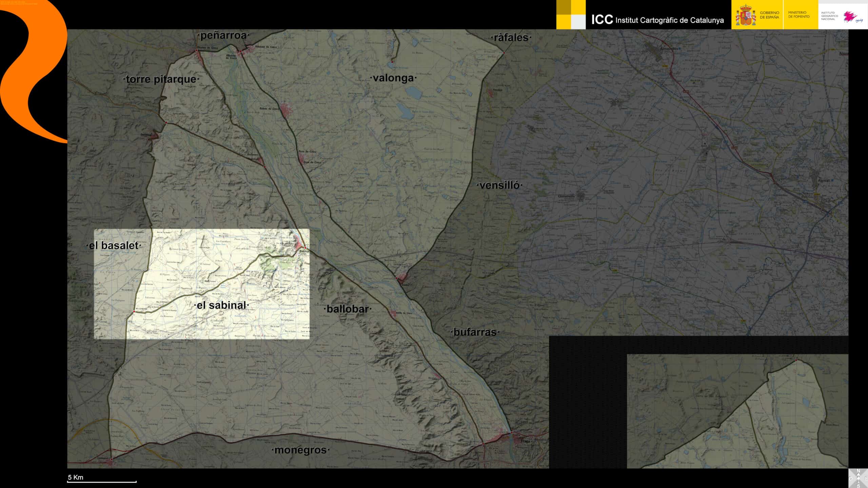
Task: Open the torre pitarque label
Action: pos(161,79)
